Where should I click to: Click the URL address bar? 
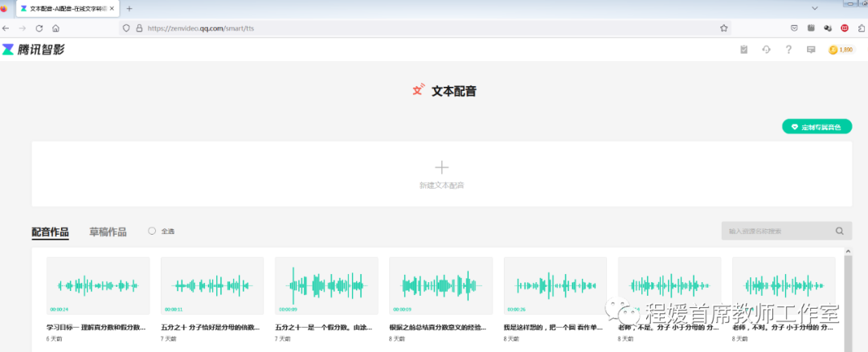click(426, 28)
